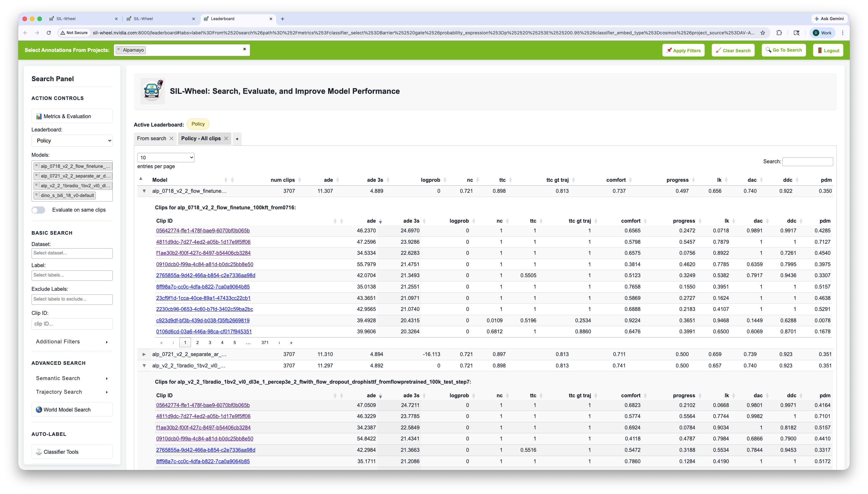Switch to the Policy - All clips tab
868x494 pixels.
(x=201, y=138)
